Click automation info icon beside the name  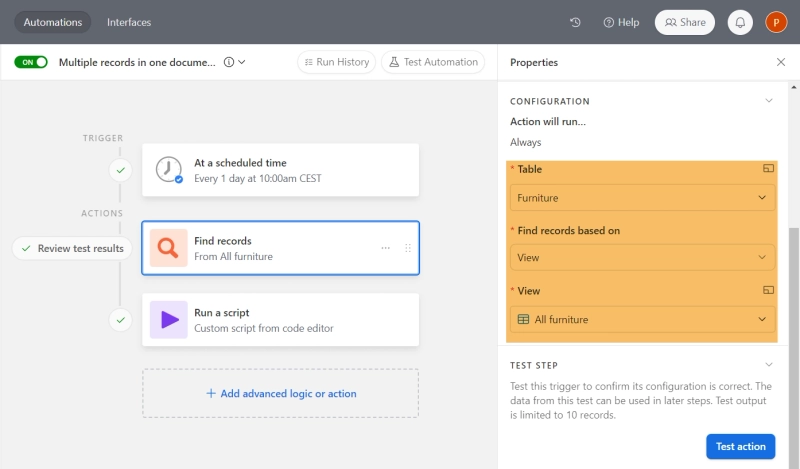(229, 62)
